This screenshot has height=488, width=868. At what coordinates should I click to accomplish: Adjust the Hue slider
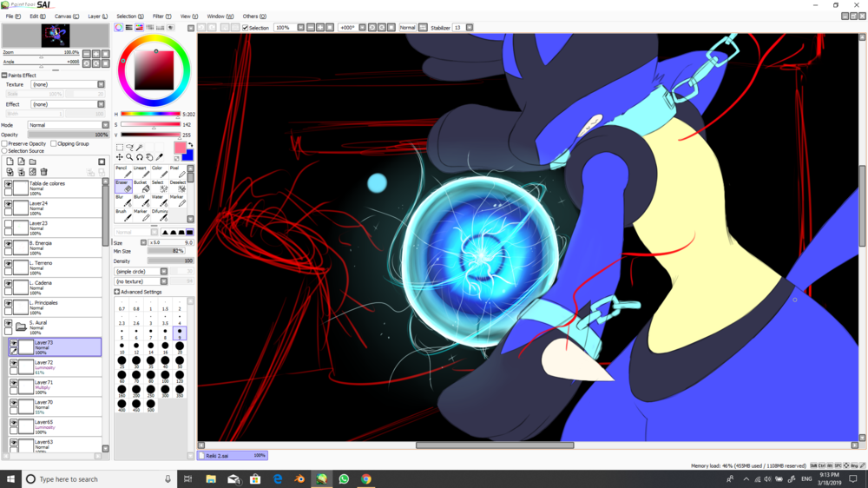pyautogui.click(x=150, y=114)
